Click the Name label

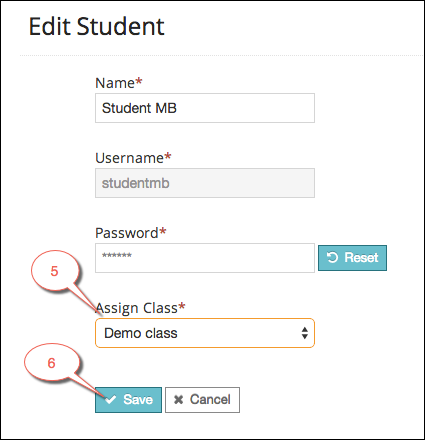tap(119, 83)
